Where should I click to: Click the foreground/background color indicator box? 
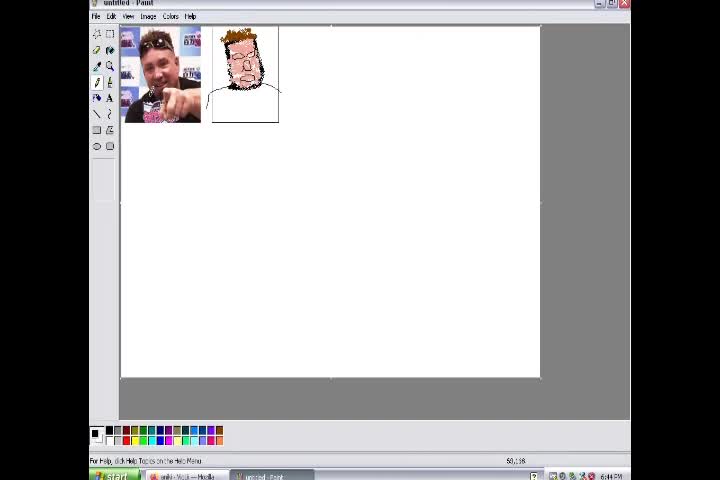tap(96, 435)
